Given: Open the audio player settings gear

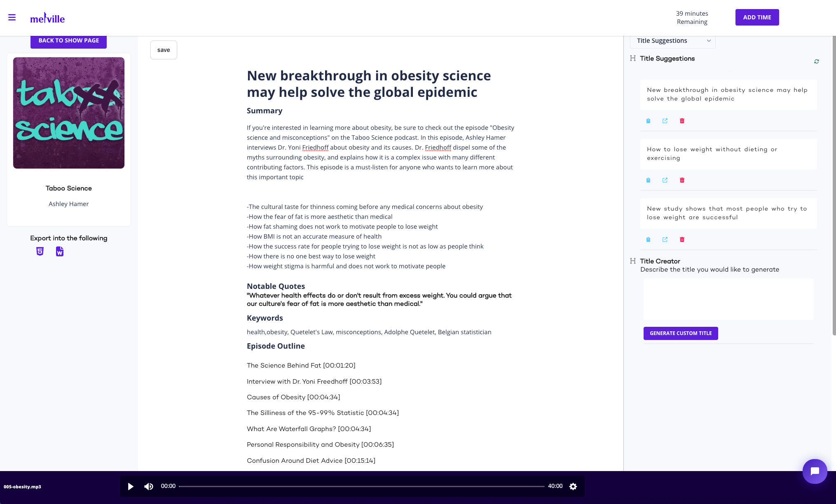Looking at the screenshot, I should [573, 486].
